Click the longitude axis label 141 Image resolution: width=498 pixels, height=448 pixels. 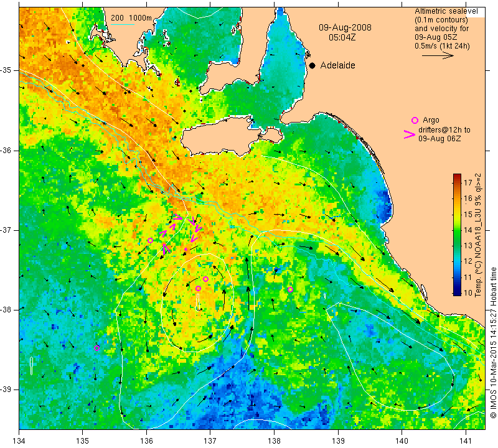(x=466, y=441)
